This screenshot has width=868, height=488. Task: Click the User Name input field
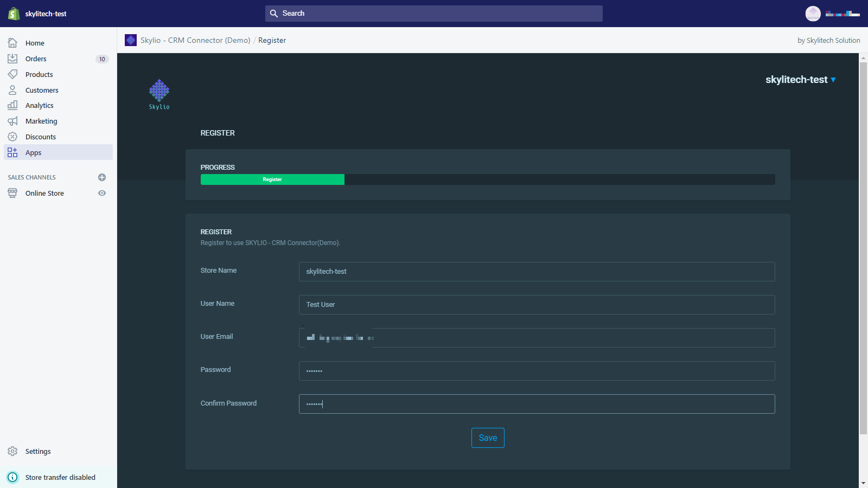[x=537, y=305]
